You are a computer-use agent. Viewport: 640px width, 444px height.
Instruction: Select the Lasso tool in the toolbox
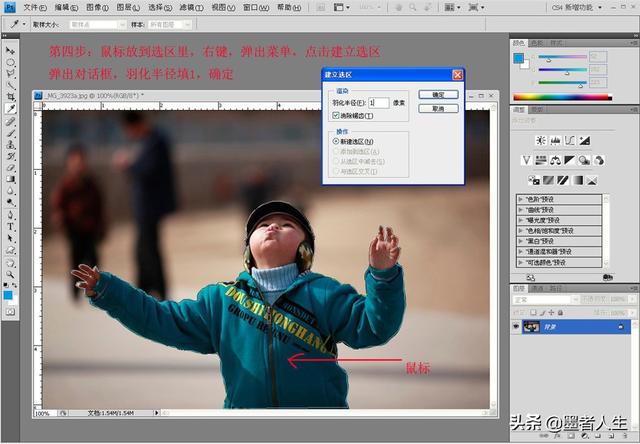pos(10,73)
